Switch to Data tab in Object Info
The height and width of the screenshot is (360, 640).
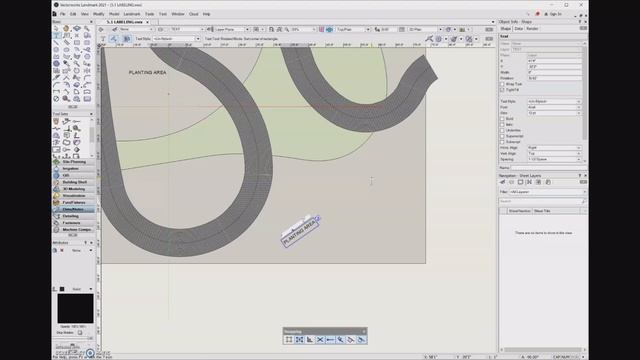coord(518,29)
